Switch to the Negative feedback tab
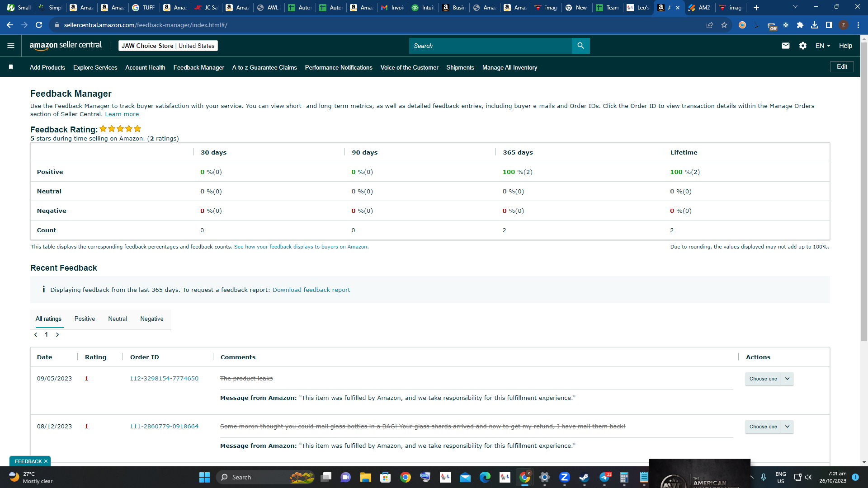This screenshot has height=488, width=868. click(x=152, y=319)
